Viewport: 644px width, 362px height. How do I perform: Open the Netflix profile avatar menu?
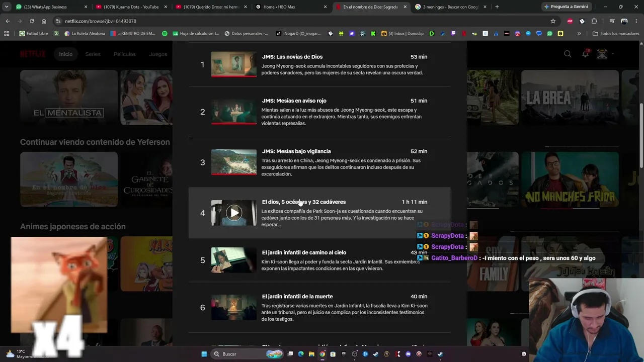click(602, 54)
